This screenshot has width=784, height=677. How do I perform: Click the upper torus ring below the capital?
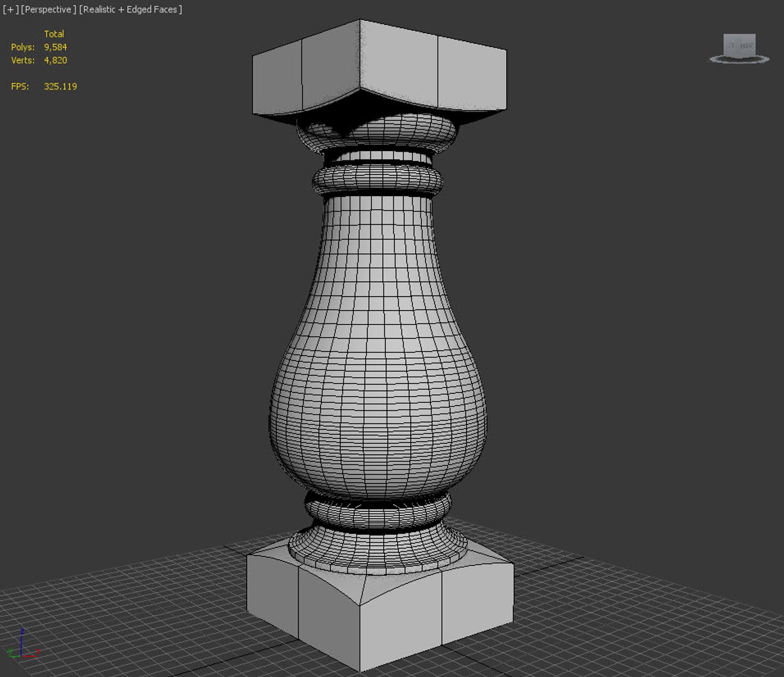point(378,180)
